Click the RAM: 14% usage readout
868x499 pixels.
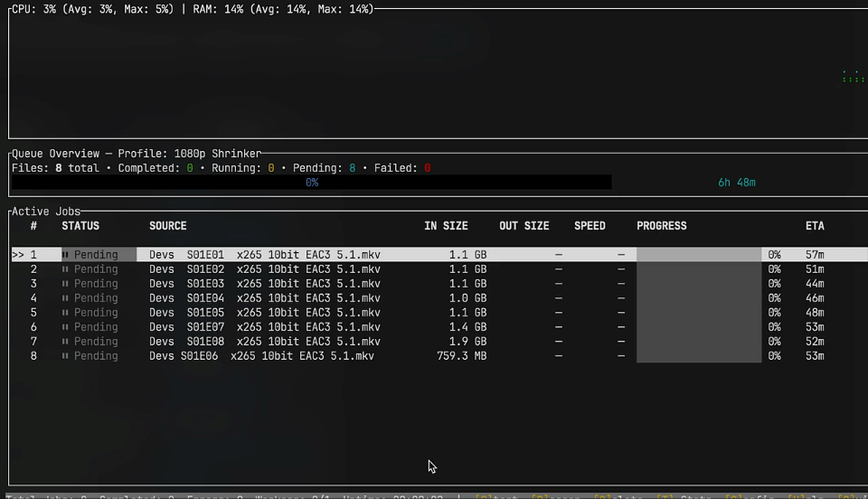[x=218, y=9]
